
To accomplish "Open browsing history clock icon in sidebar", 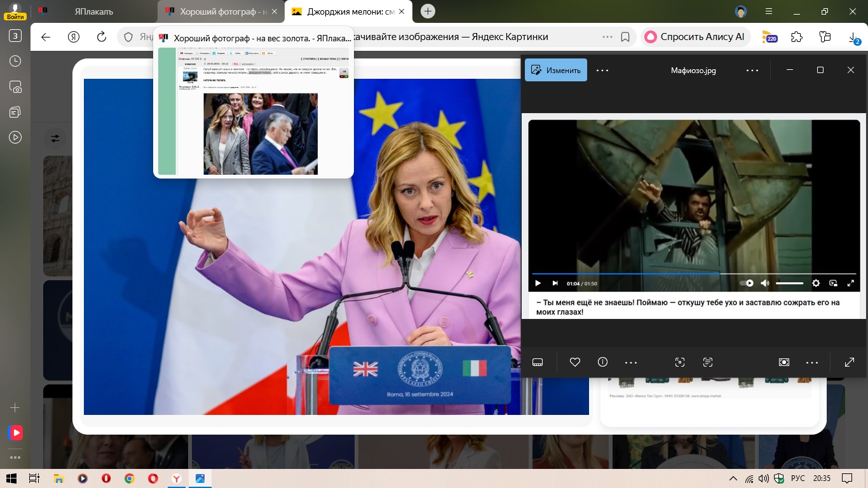I will [x=15, y=61].
